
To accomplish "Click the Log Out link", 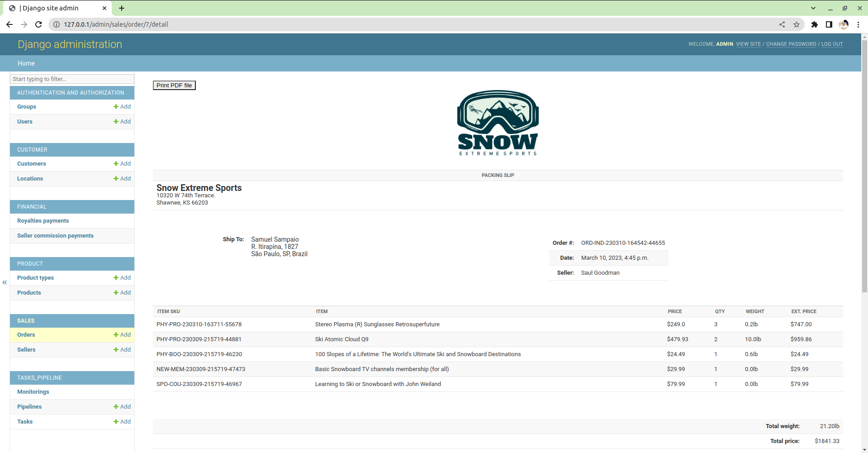I will click(x=832, y=44).
